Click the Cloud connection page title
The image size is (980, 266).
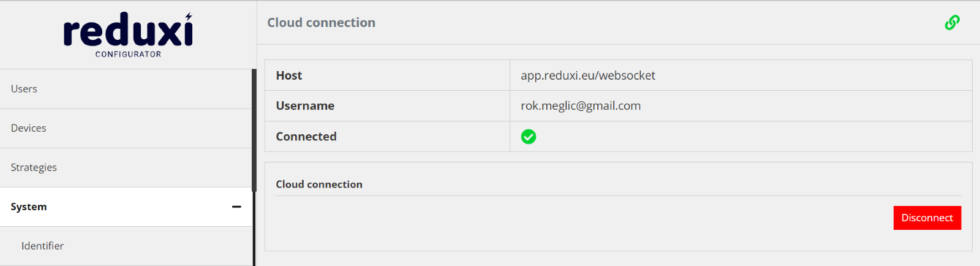pos(322,23)
